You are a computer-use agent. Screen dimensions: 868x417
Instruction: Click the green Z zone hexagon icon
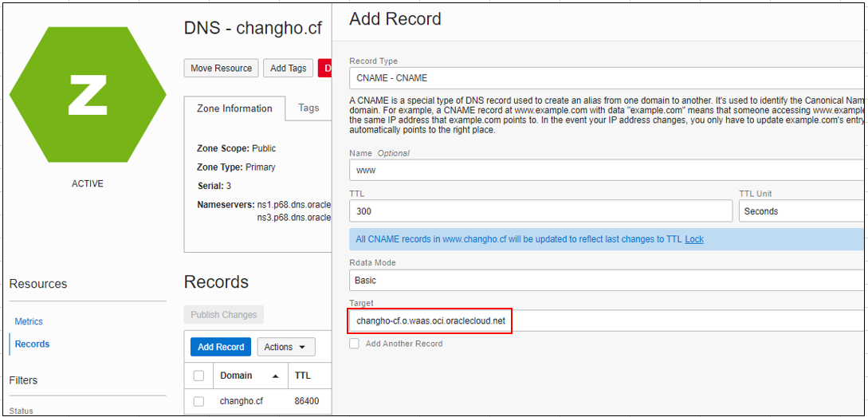tap(88, 94)
